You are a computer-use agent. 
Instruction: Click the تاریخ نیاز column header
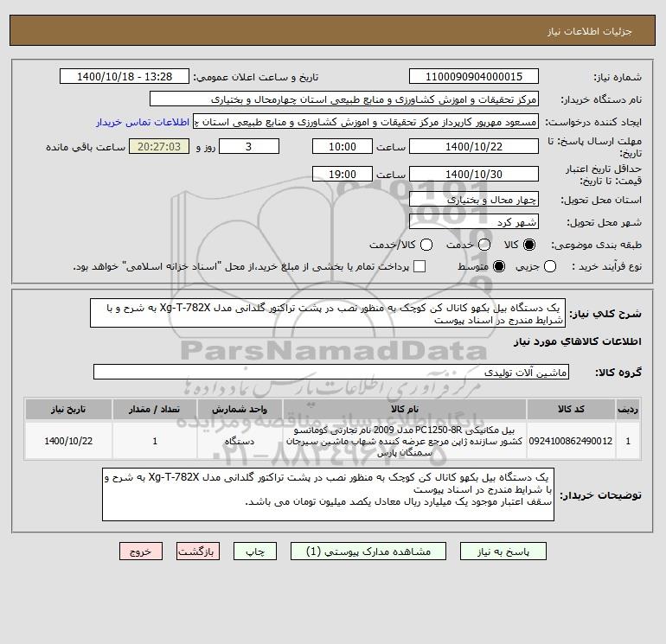pyautogui.click(x=68, y=409)
